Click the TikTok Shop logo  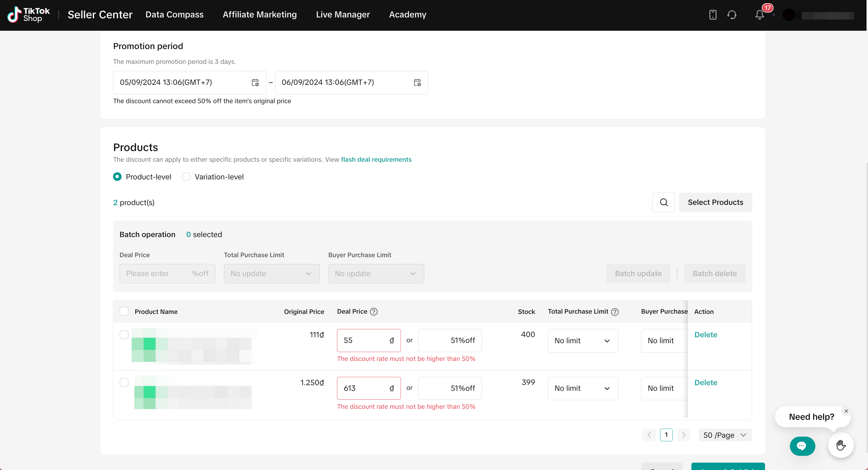(29, 15)
